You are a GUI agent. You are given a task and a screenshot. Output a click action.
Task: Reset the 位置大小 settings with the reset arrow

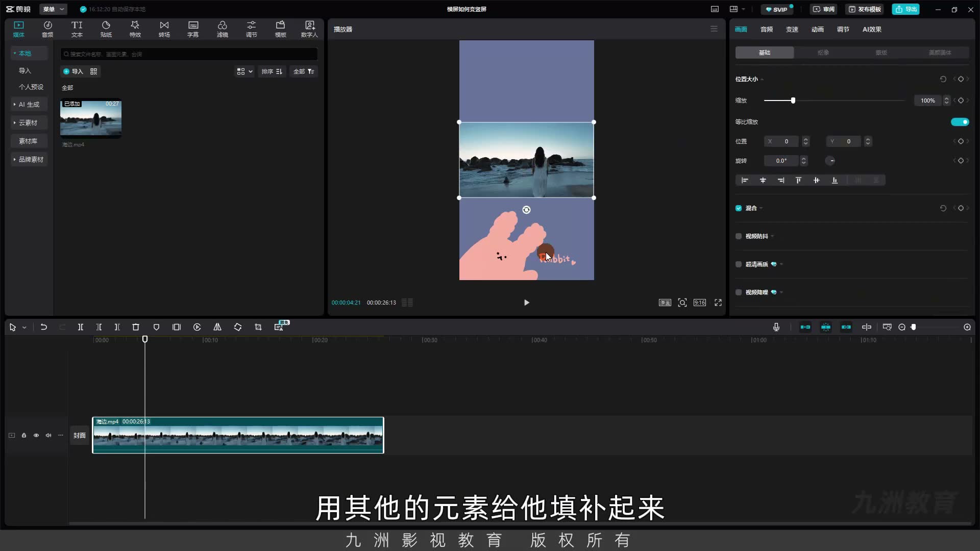point(943,79)
